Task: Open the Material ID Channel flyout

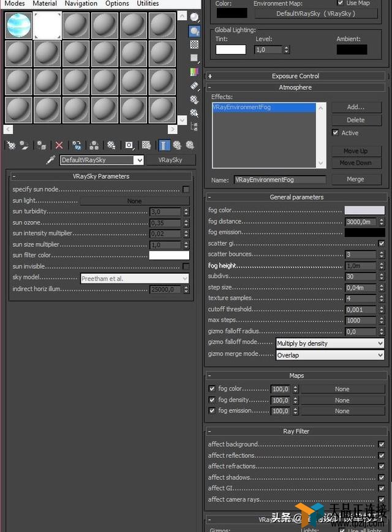Action: coord(129,145)
